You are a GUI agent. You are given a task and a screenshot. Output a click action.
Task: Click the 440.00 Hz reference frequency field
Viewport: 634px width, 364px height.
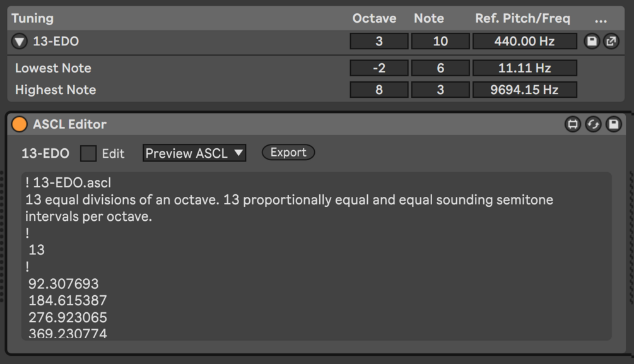(524, 41)
